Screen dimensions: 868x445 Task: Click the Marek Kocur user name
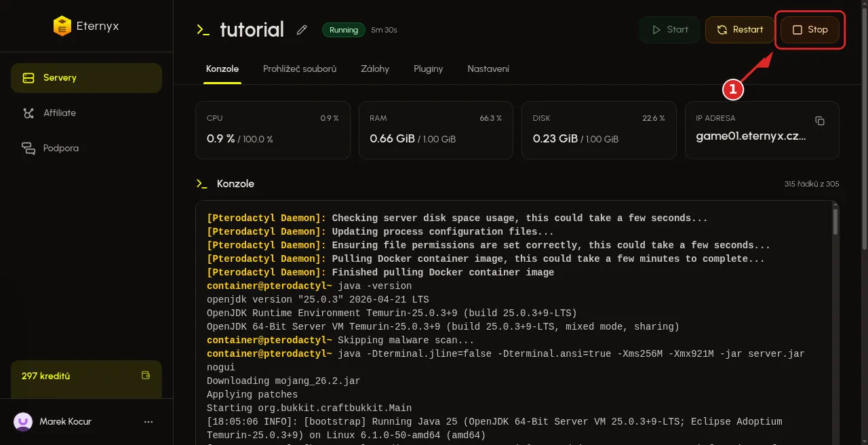click(x=66, y=422)
